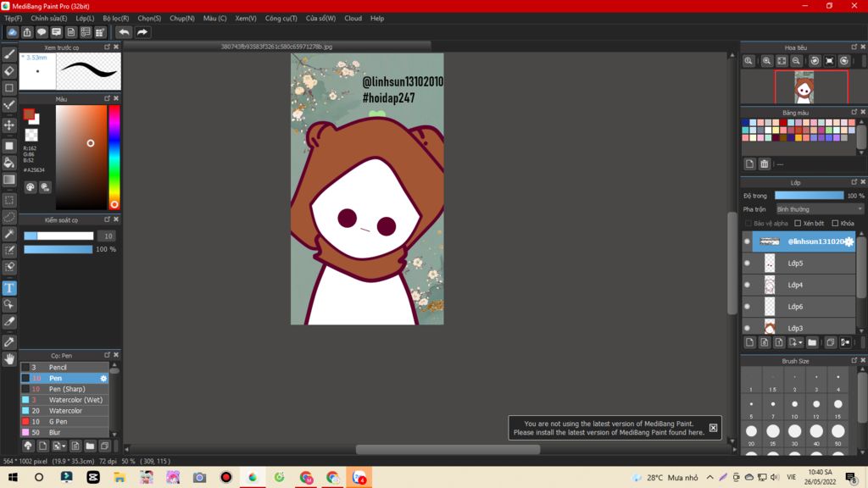Toggle visibility of layer Lớp3

(748, 328)
